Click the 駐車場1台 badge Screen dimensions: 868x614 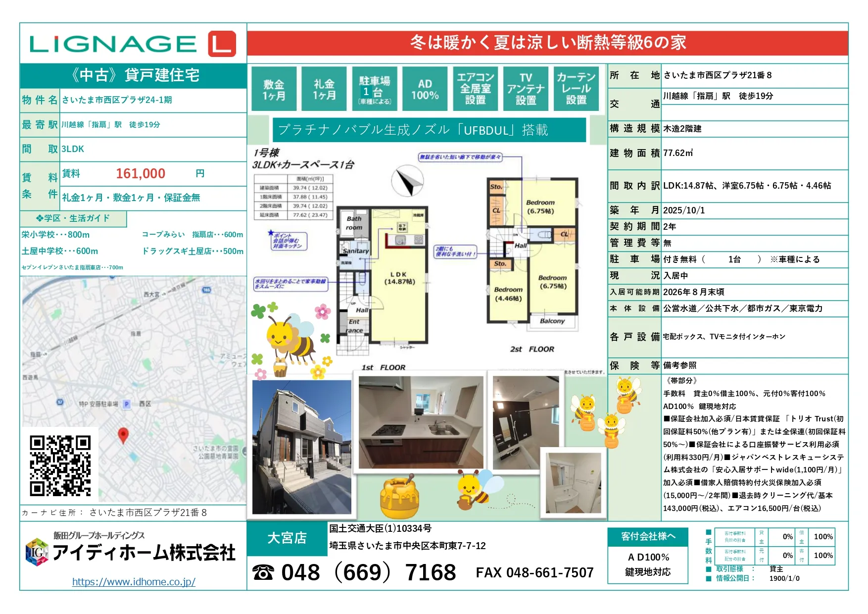point(375,89)
